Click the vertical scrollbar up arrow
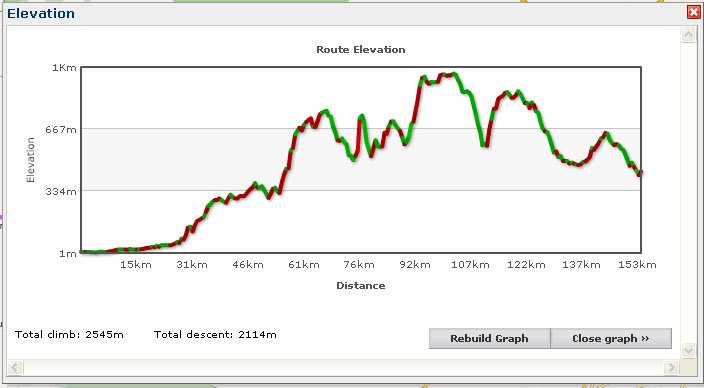This screenshot has height=388, width=704. point(688,35)
